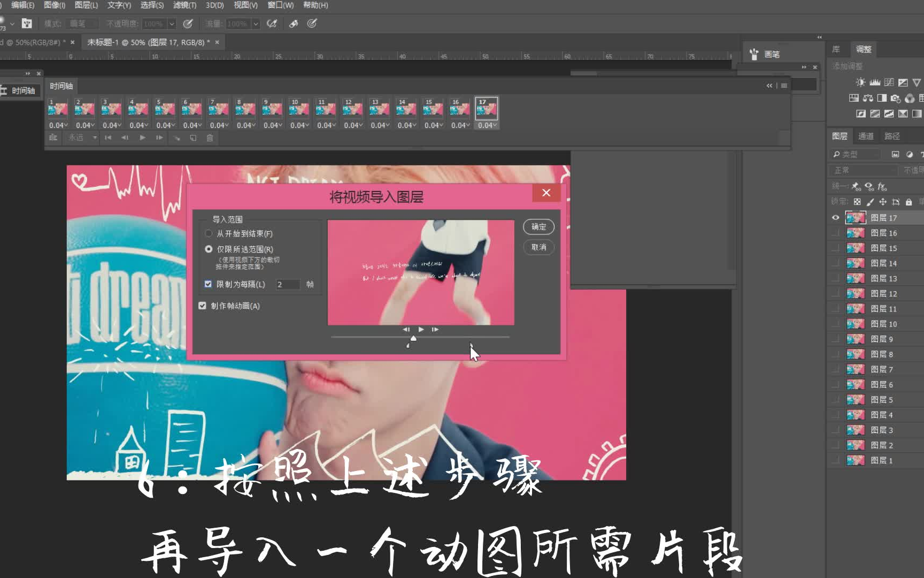Click the tween frames icon in timeline
The height and width of the screenshot is (578, 924).
(x=176, y=138)
